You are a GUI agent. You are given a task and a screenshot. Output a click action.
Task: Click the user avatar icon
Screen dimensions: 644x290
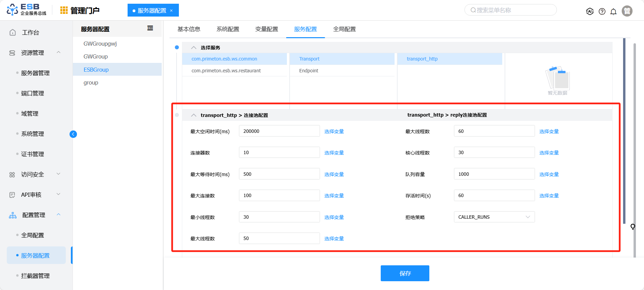627,11
